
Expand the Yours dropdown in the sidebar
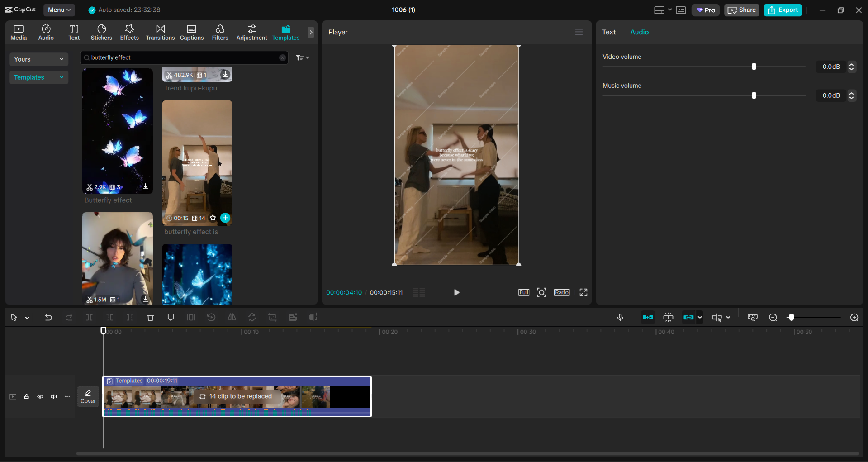tap(38, 59)
